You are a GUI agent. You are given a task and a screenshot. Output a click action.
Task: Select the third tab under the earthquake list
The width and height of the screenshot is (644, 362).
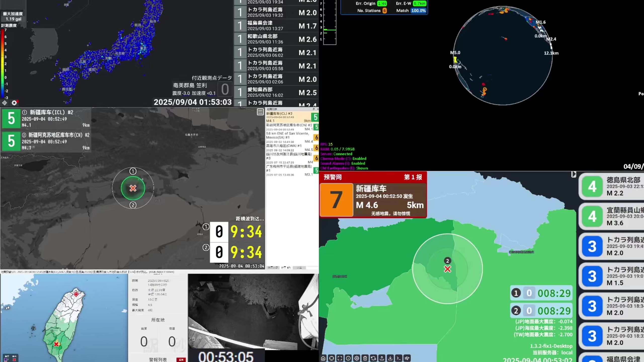[x=299, y=267]
